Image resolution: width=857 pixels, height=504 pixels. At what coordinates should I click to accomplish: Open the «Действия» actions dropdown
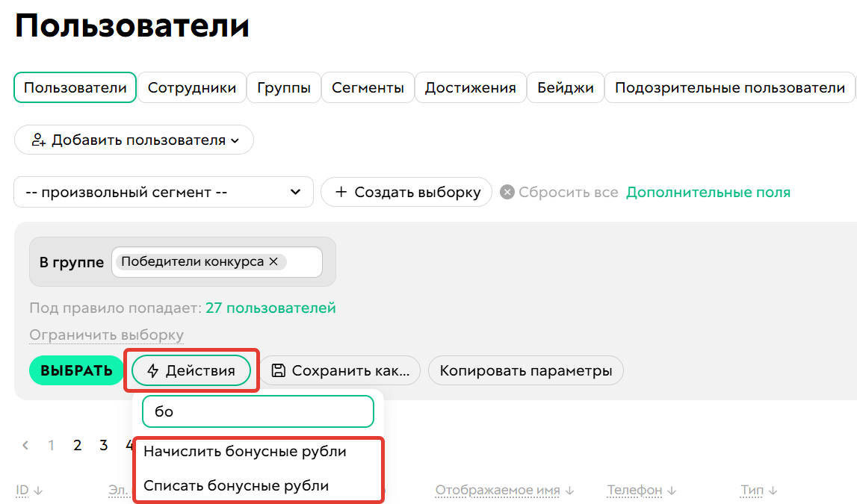pyautogui.click(x=191, y=370)
